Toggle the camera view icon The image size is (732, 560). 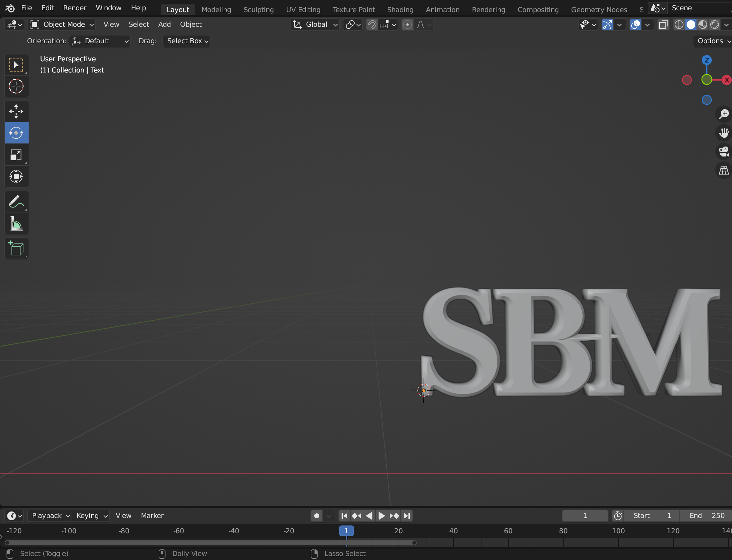pos(724,152)
